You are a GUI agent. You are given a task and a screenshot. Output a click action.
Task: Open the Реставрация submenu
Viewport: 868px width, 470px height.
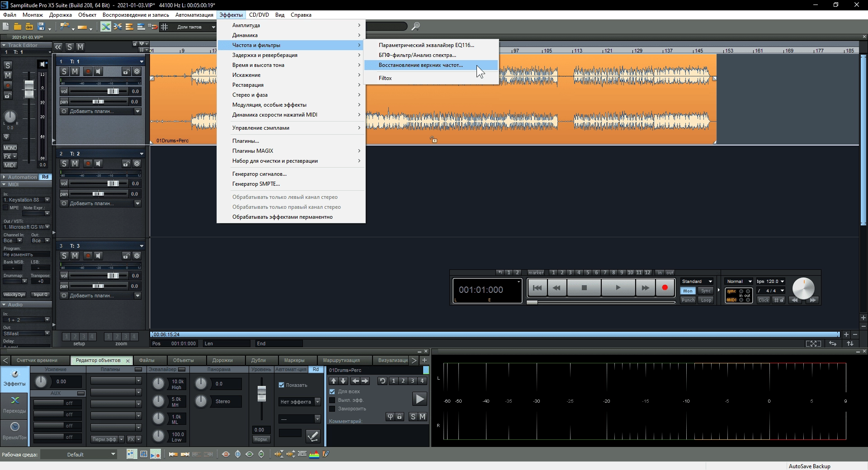[x=291, y=85]
